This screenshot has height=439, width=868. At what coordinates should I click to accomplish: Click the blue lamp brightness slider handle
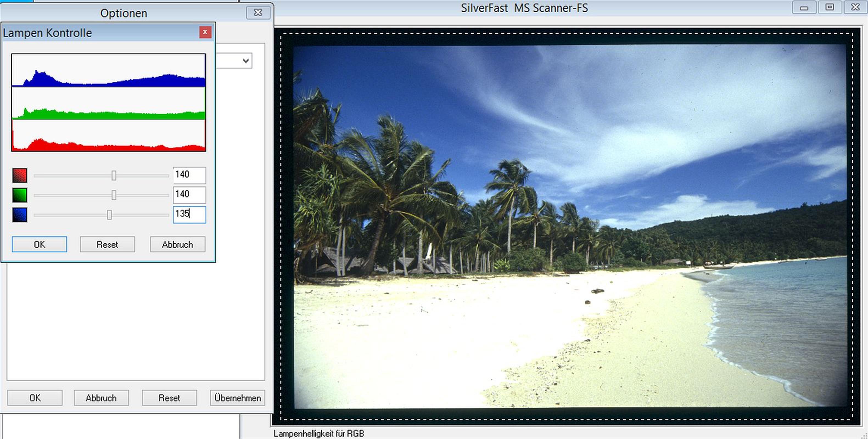click(109, 215)
